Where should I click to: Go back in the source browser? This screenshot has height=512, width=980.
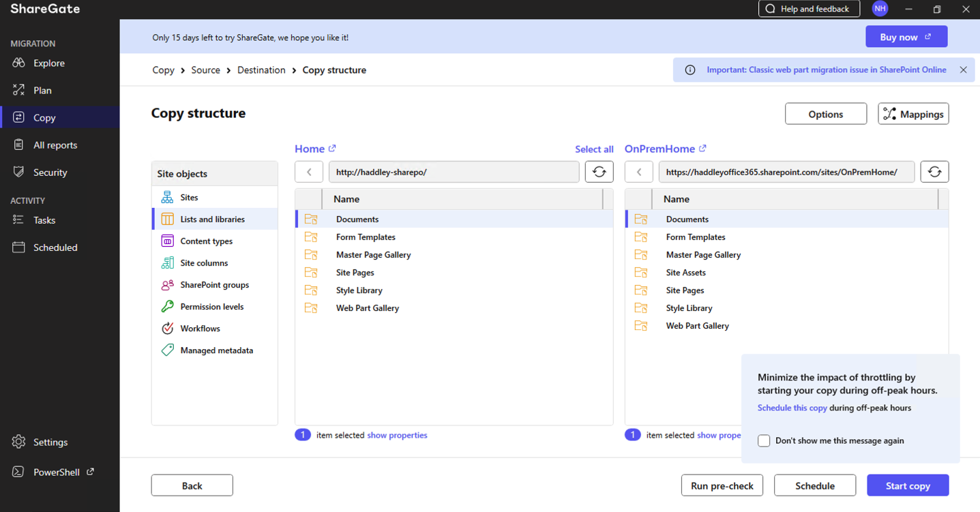click(309, 172)
